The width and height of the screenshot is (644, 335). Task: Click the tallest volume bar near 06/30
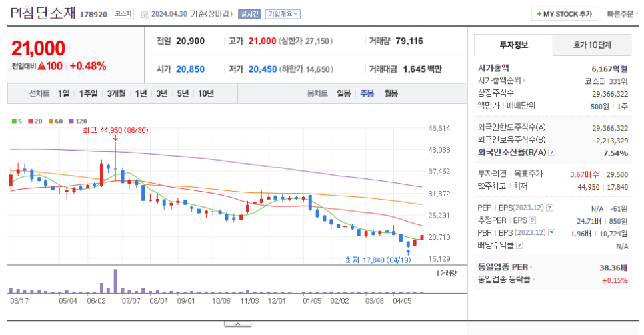pos(115,281)
